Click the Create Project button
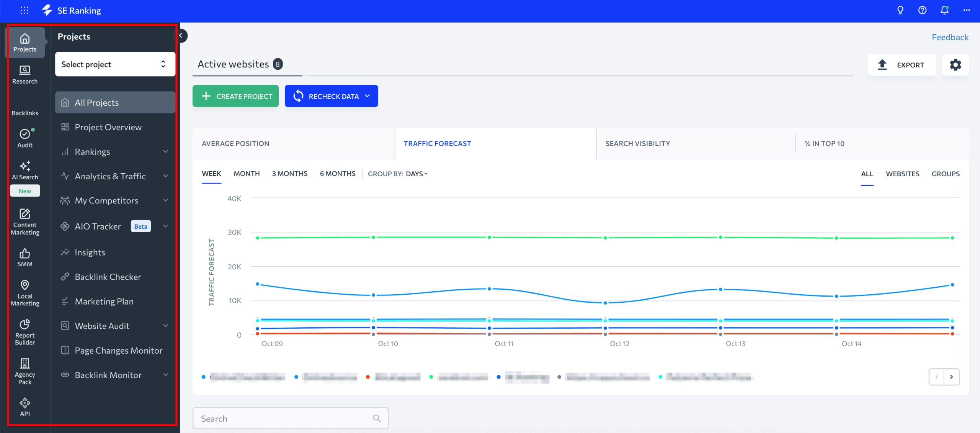Screen dimensions: 980x433 (x=235, y=96)
